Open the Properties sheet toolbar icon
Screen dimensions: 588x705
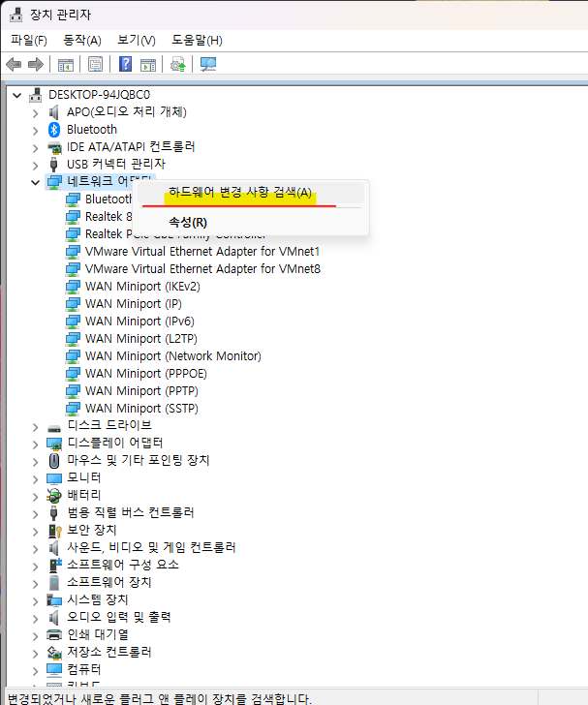pos(95,65)
